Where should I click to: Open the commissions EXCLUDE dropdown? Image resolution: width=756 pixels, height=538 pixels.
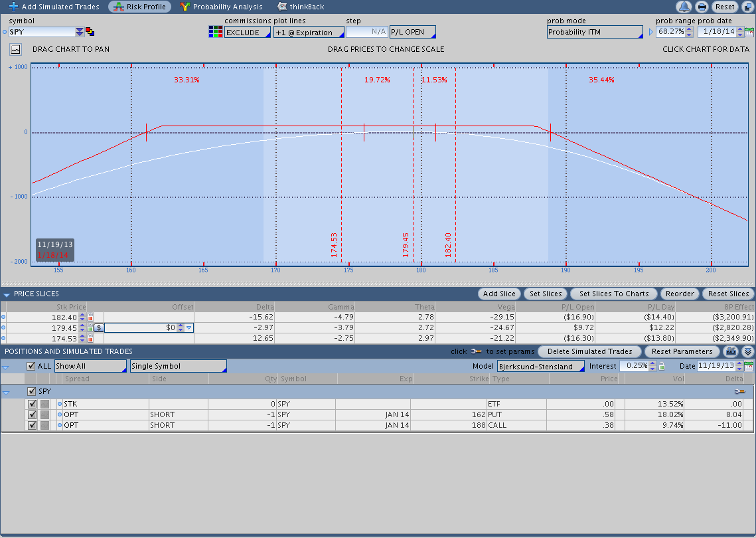click(248, 33)
